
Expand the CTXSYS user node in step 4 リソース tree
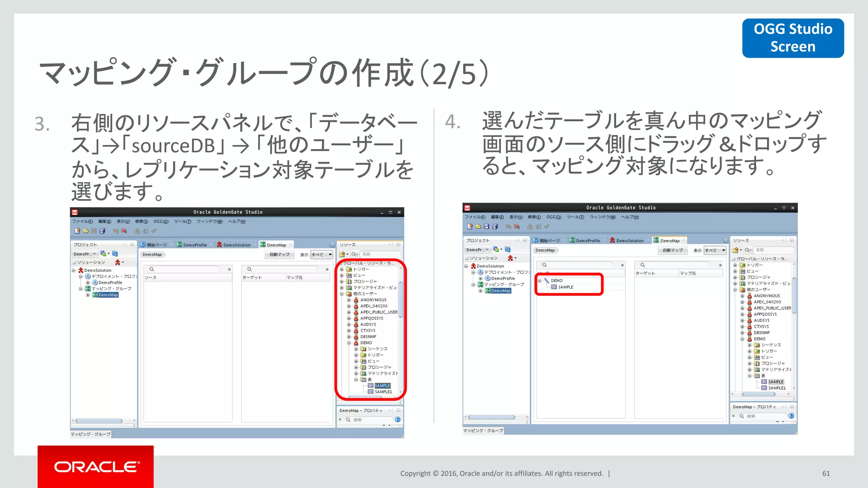pos(742,327)
